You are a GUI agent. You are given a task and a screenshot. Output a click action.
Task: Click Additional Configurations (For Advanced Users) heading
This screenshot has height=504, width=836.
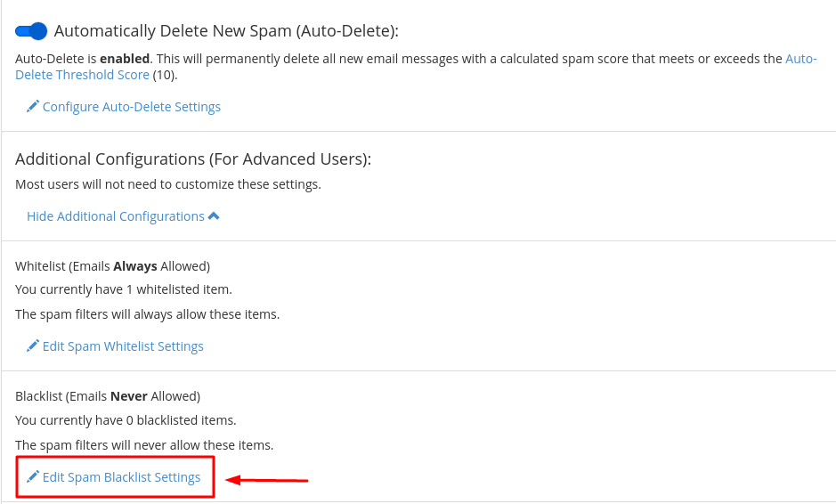193,159
